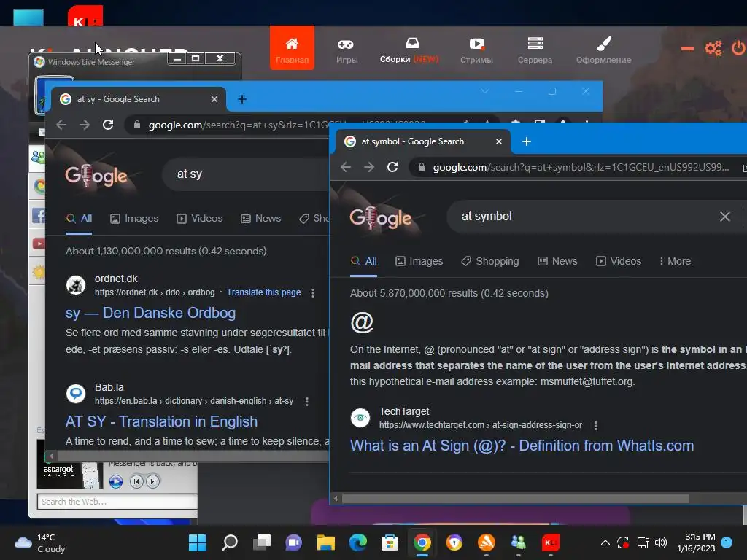Select News filter in 'at symbol' results
The height and width of the screenshot is (560, 747).
coord(557,261)
